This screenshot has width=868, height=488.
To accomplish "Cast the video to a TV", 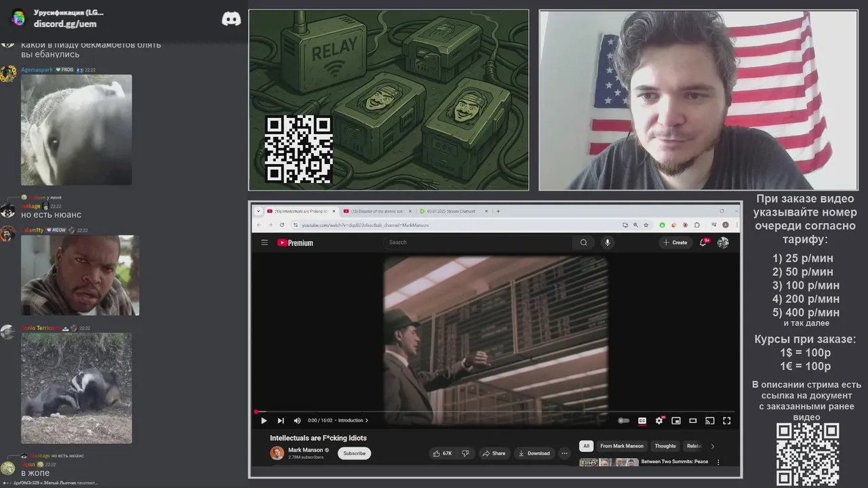I will [x=710, y=420].
